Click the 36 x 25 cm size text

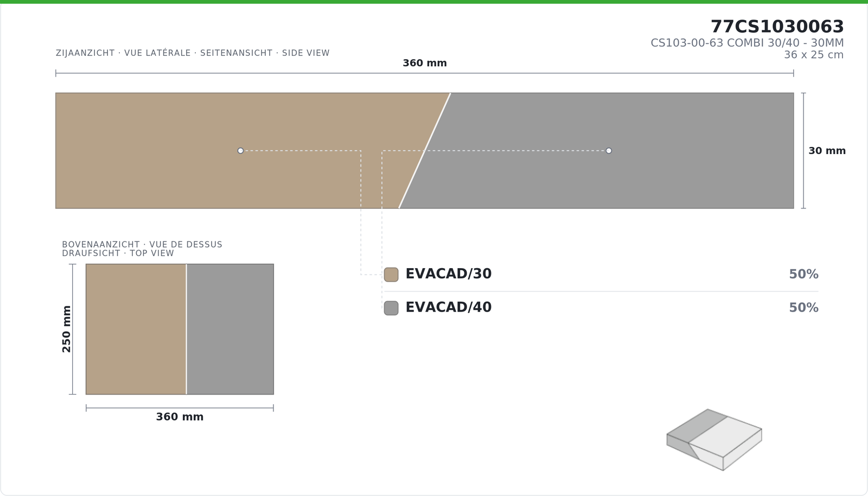point(814,55)
